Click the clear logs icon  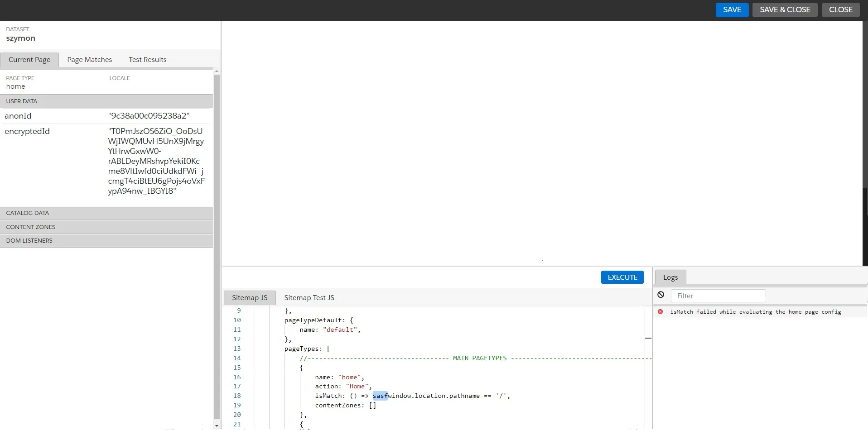point(661,295)
